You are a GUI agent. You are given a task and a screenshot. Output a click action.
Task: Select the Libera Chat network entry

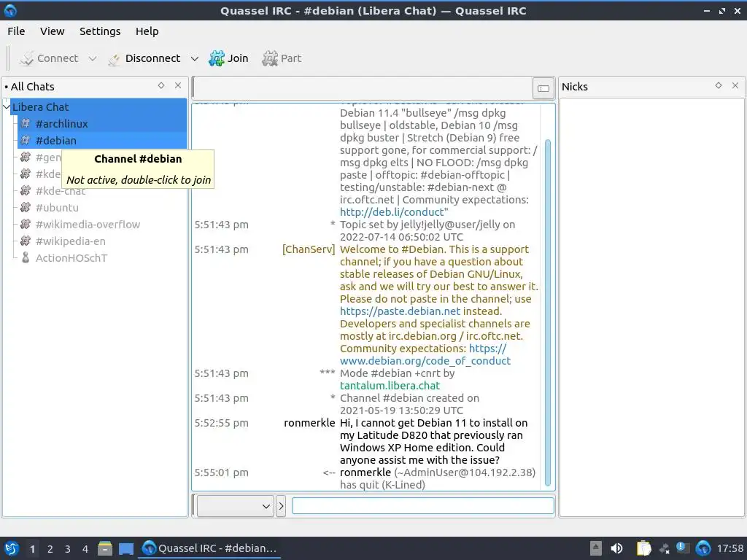(98, 107)
